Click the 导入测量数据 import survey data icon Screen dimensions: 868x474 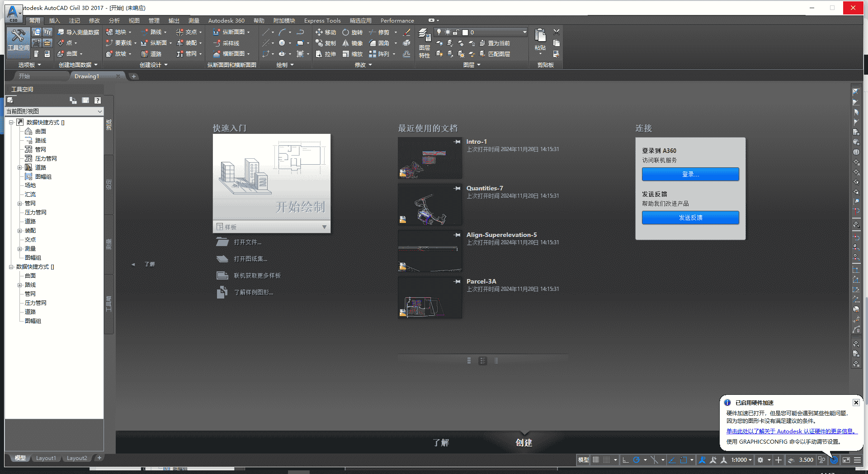point(61,32)
